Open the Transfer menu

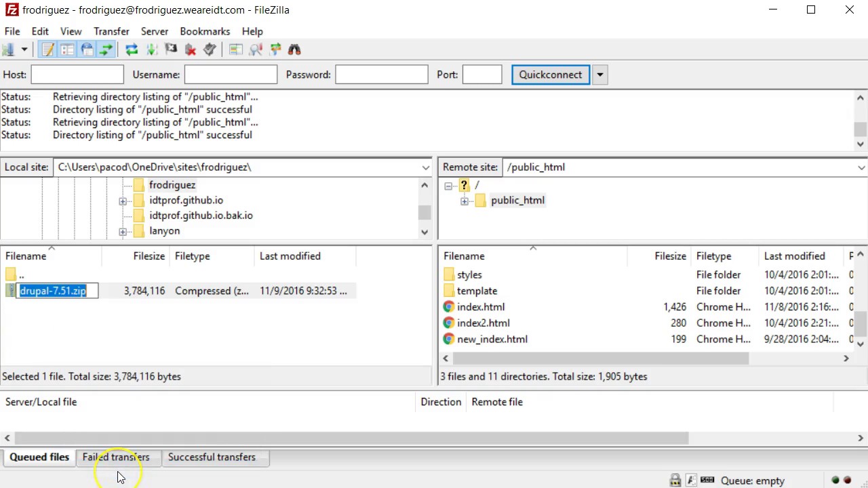111,31
